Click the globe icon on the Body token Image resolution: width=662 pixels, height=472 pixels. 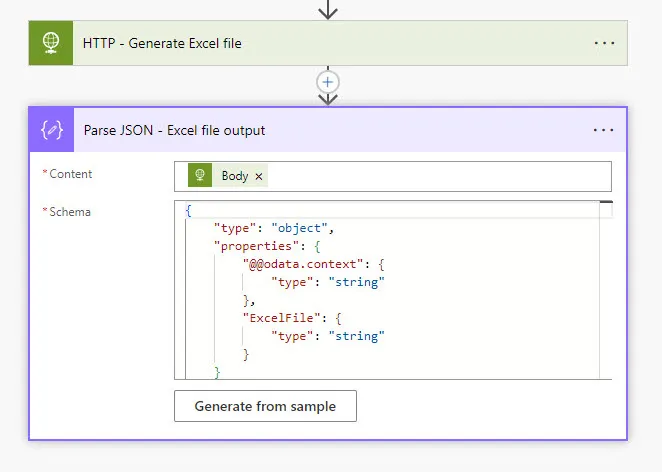[x=200, y=175]
